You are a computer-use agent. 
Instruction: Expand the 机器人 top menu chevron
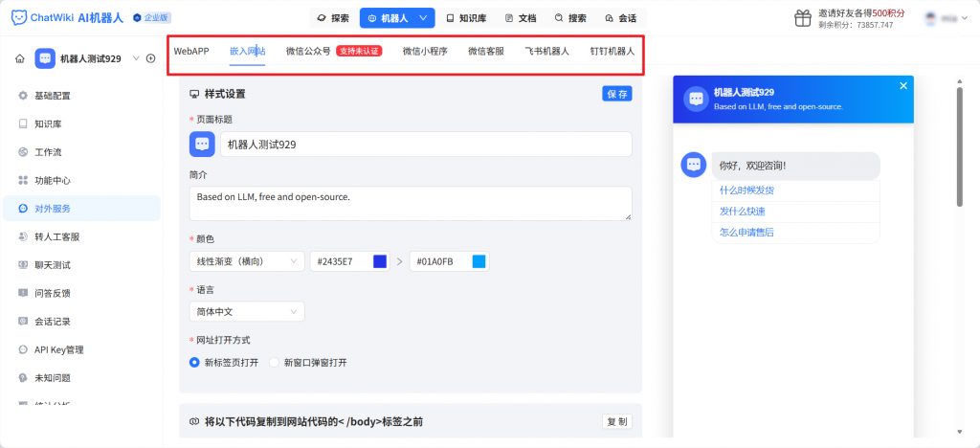coord(423,18)
